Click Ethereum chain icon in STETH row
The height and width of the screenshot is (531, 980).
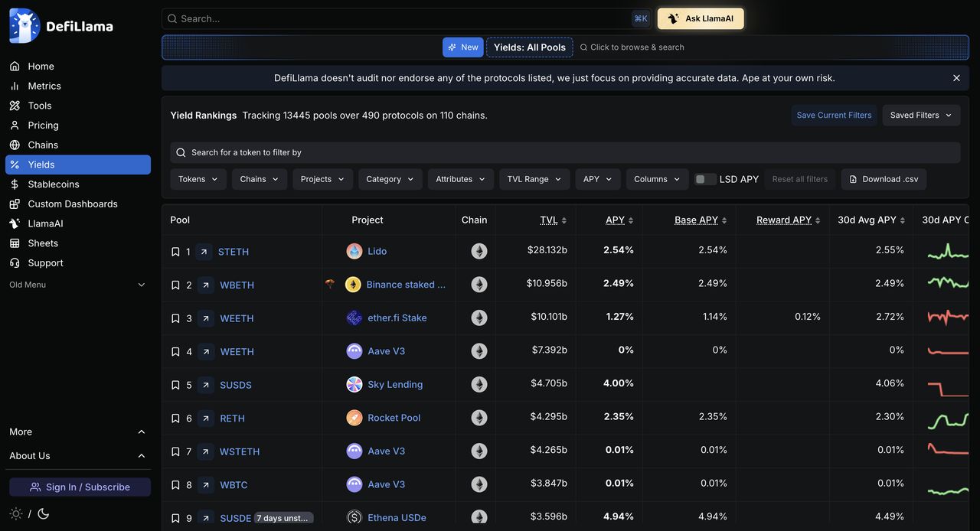pyautogui.click(x=479, y=251)
